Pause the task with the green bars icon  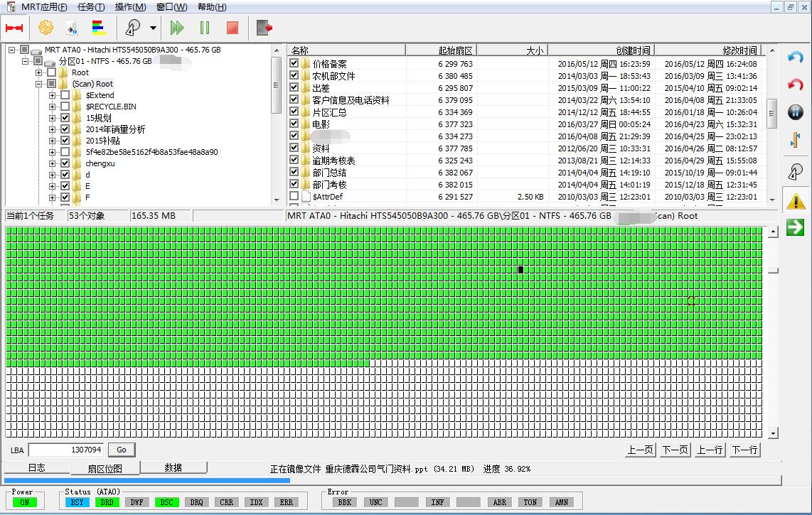click(x=205, y=28)
